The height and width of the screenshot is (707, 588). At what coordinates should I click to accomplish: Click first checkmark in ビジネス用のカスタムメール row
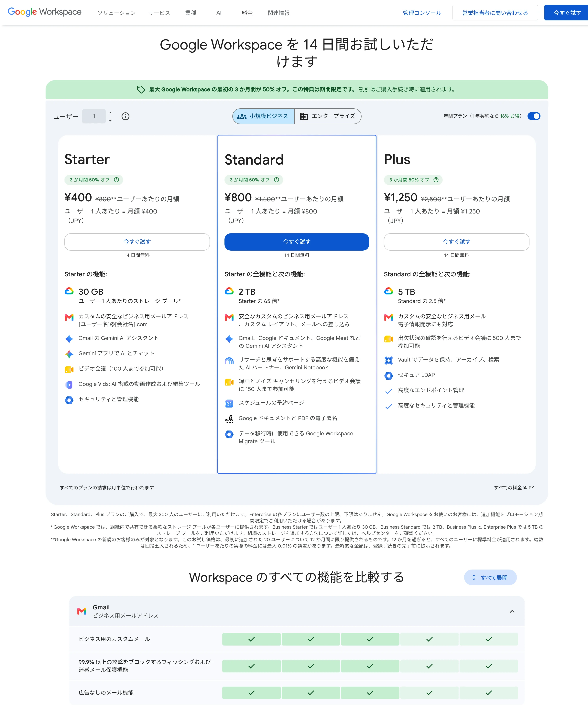[251, 639]
